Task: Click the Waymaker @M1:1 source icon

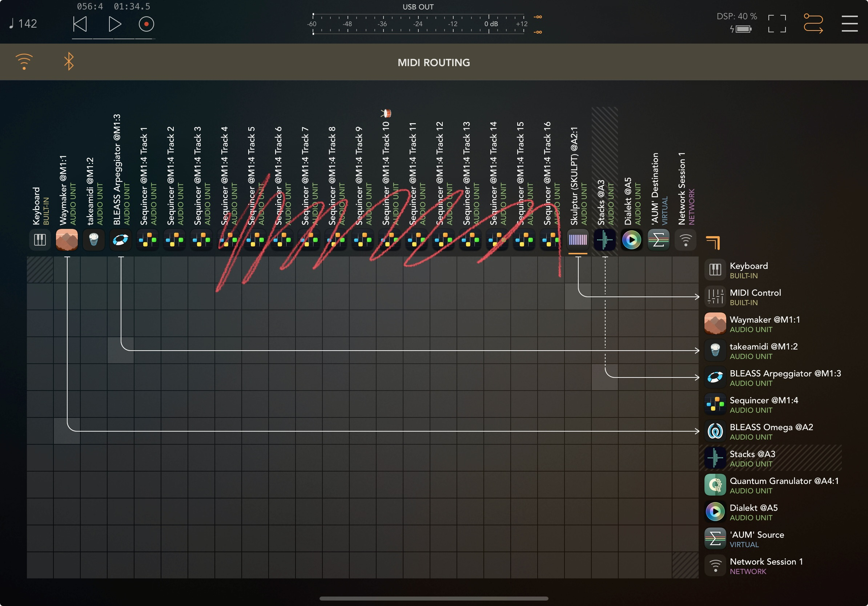Action: [x=67, y=239]
